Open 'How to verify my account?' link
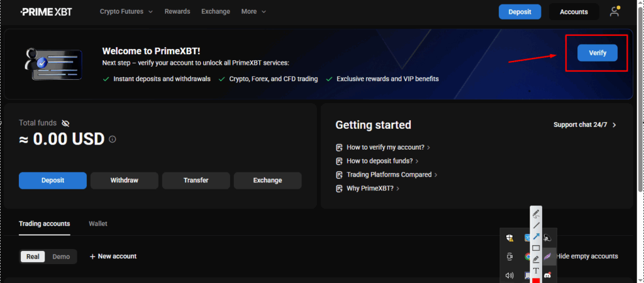 pos(383,147)
